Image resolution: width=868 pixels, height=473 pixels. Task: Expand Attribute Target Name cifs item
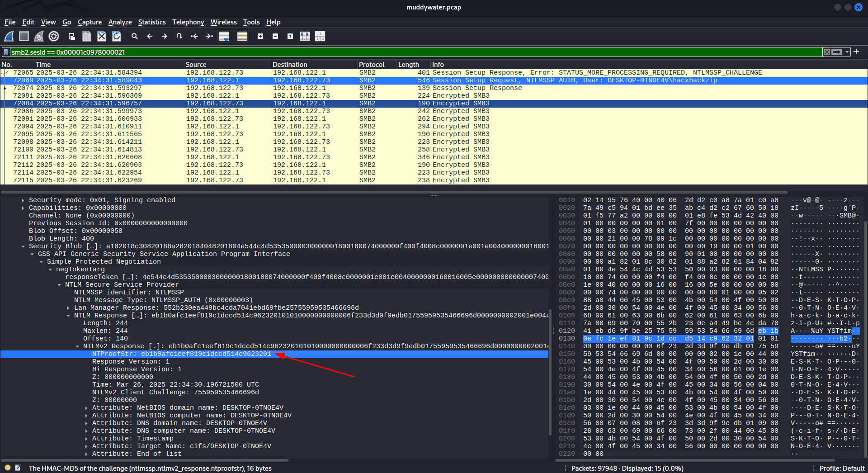click(x=86, y=446)
